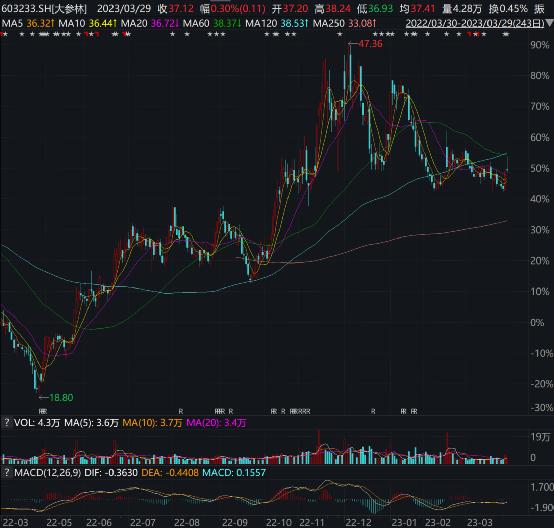The image size is (554, 528).
Task: Open help for the MACD indicator
Action: pyautogui.click(x=6, y=473)
